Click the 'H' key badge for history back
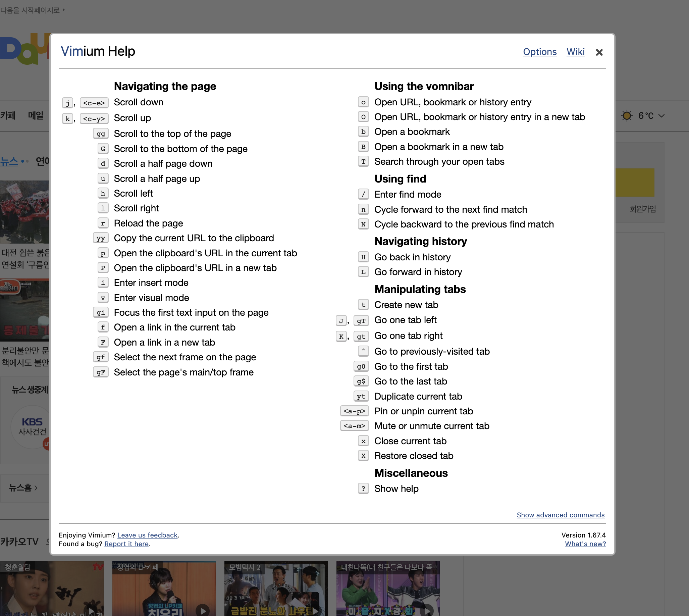The height and width of the screenshot is (616, 689). (363, 257)
